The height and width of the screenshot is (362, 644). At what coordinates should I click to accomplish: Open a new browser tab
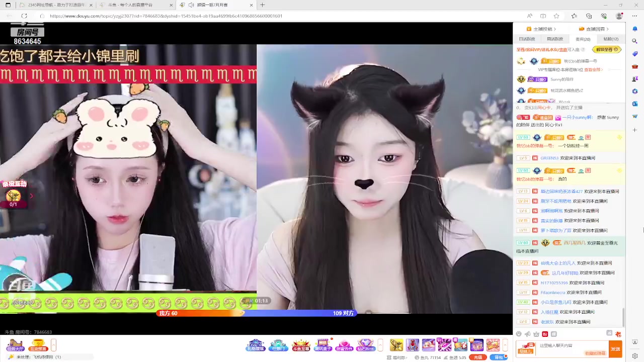tap(262, 5)
